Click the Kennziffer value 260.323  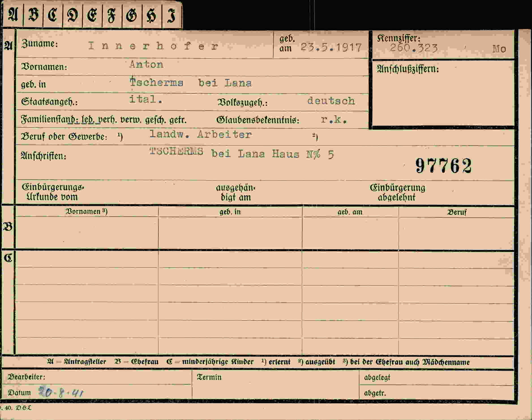coord(414,48)
